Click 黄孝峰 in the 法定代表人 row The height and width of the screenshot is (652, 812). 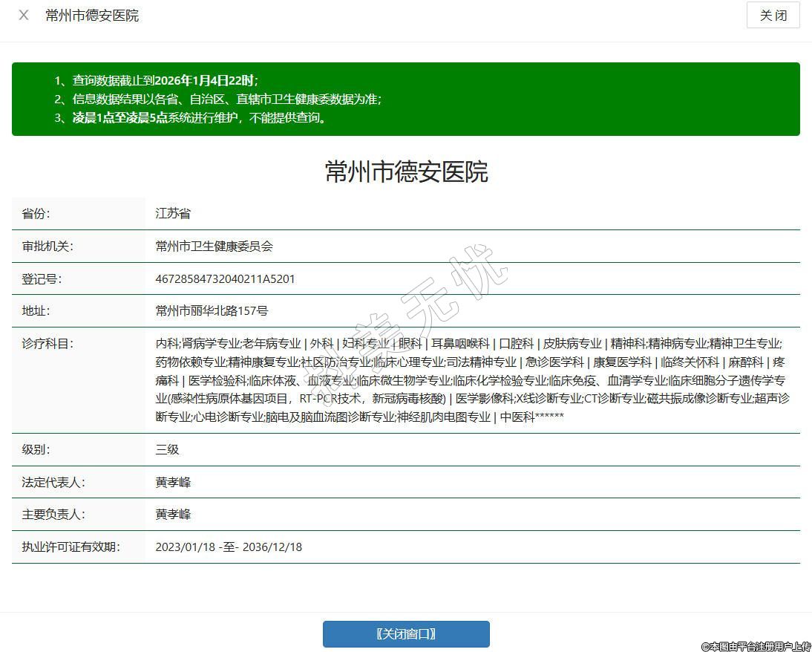173,483
